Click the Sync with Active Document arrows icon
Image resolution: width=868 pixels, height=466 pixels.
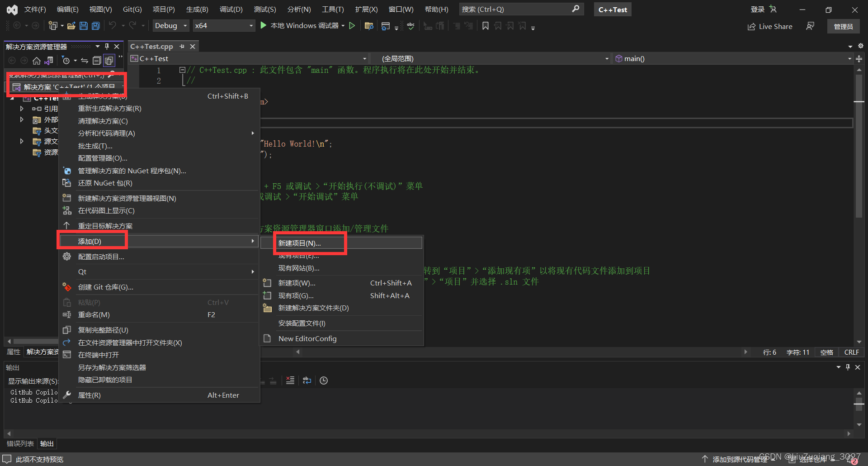click(85, 60)
